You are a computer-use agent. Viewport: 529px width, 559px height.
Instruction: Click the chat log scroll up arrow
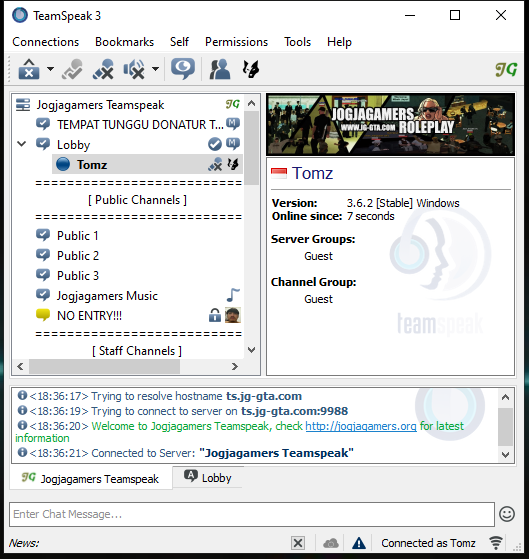point(505,397)
